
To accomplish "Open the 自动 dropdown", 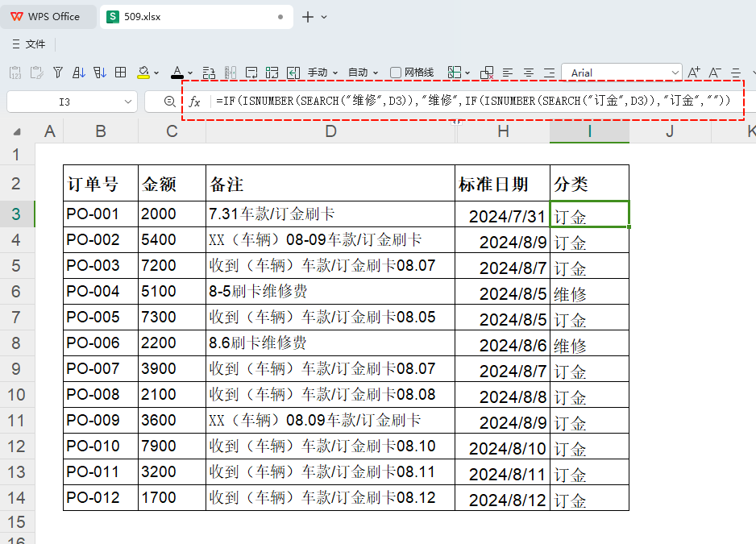I will [363, 73].
